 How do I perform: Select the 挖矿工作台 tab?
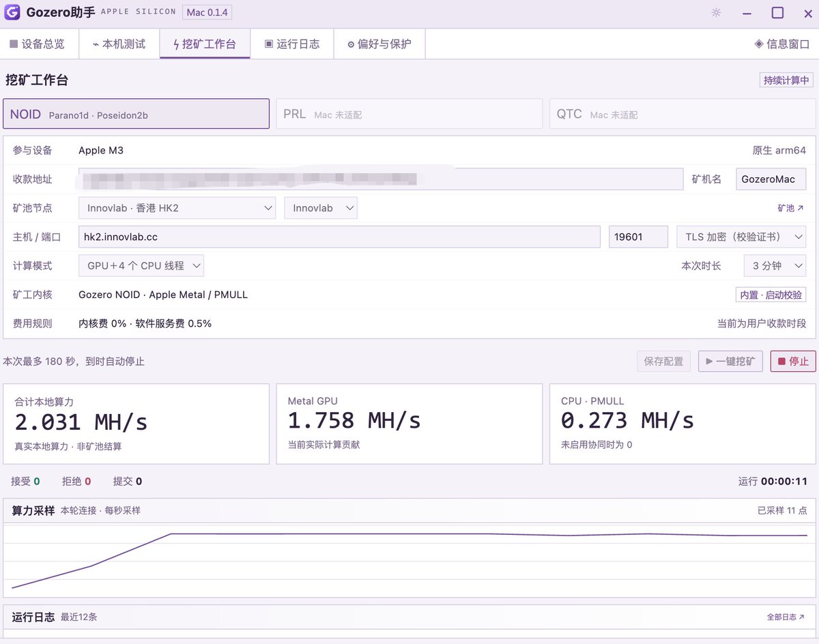coord(205,44)
